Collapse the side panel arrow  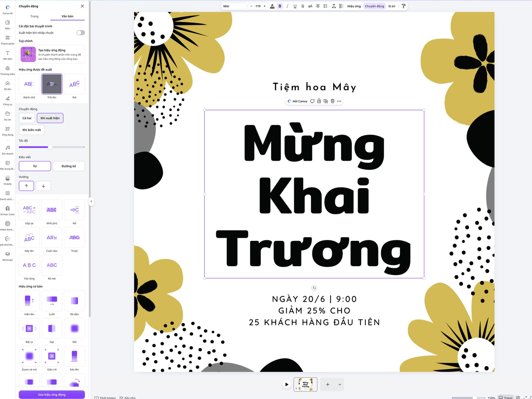pos(91,202)
